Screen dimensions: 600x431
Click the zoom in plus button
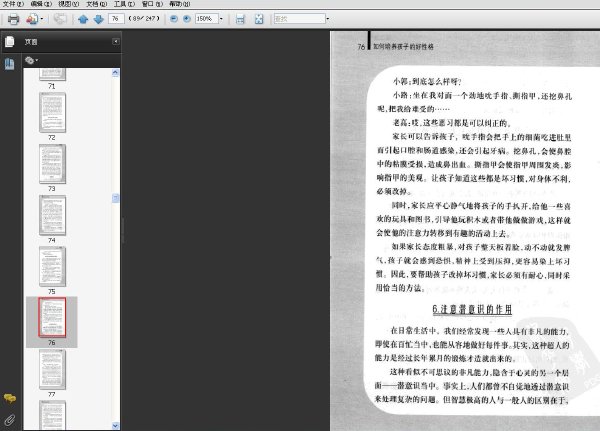(x=187, y=19)
